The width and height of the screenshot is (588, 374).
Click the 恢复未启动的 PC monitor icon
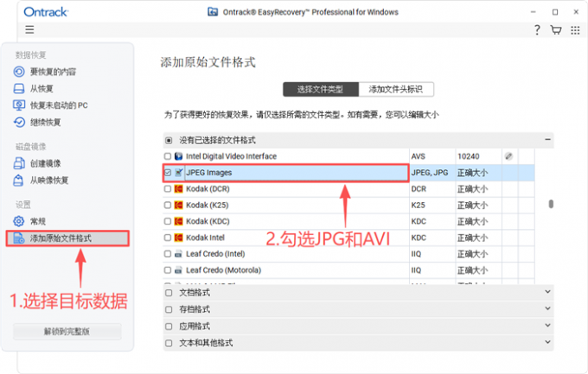click(x=19, y=105)
